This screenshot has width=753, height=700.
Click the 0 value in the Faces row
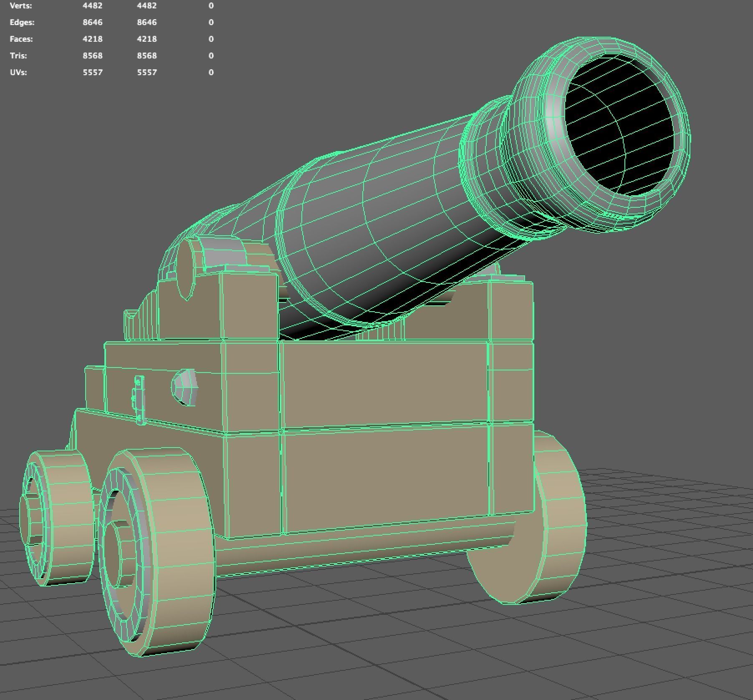click(211, 39)
